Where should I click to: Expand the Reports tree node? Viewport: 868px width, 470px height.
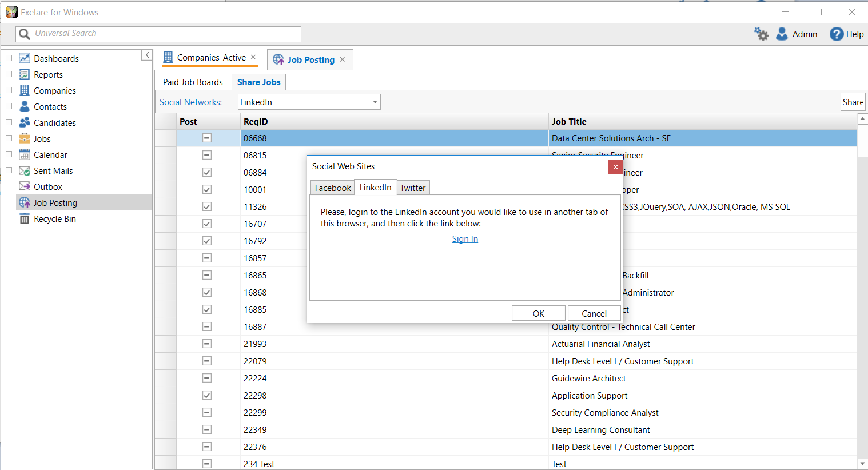(9, 74)
